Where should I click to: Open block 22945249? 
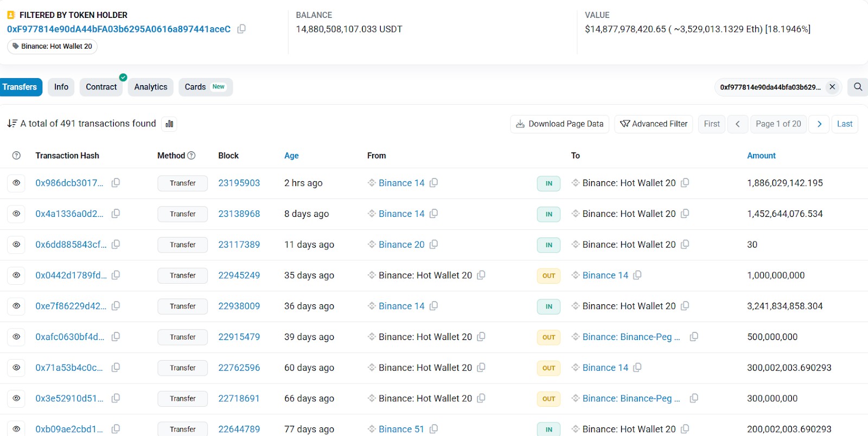(x=239, y=275)
